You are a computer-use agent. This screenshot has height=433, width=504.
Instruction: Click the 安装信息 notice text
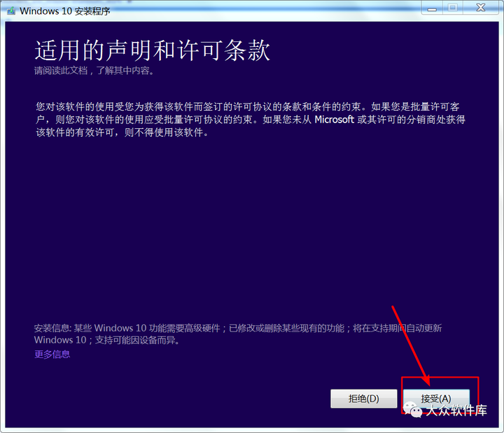238,334
